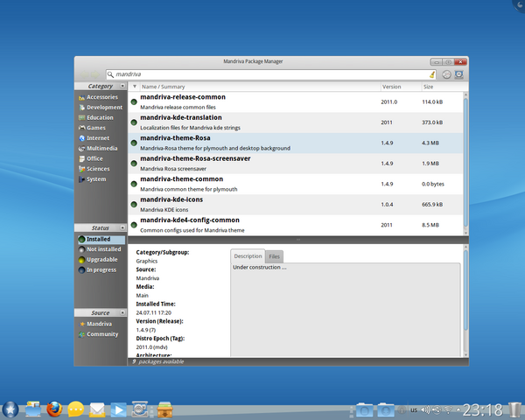This screenshot has width=525, height=420.
Task: Click the Sciences category icon
Action: [x=81, y=169]
